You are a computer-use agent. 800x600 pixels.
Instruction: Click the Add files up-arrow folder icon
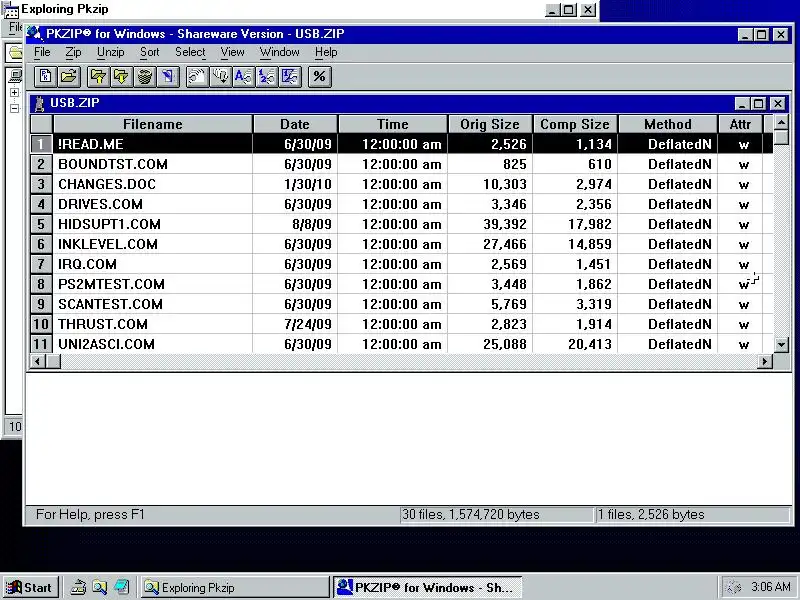point(98,77)
